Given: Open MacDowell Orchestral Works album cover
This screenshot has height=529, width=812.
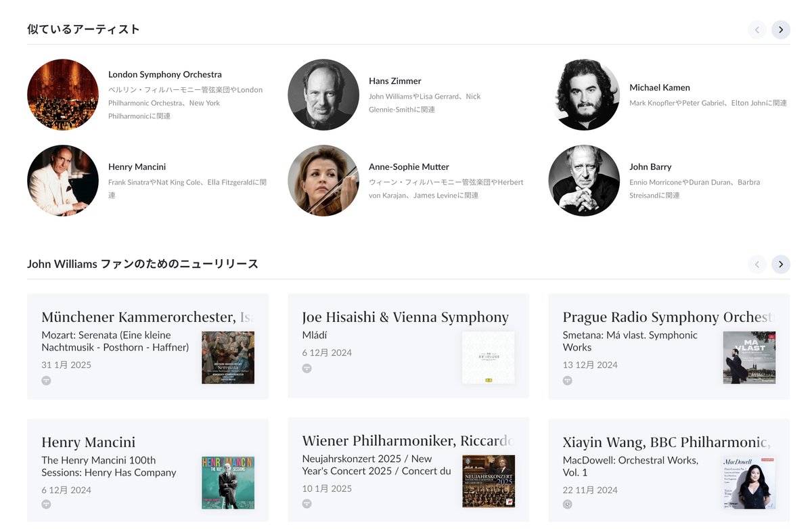Looking at the screenshot, I should click(x=749, y=482).
